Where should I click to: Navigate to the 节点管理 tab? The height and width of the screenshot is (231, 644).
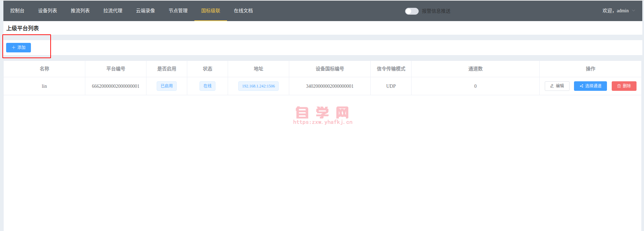coord(178,11)
